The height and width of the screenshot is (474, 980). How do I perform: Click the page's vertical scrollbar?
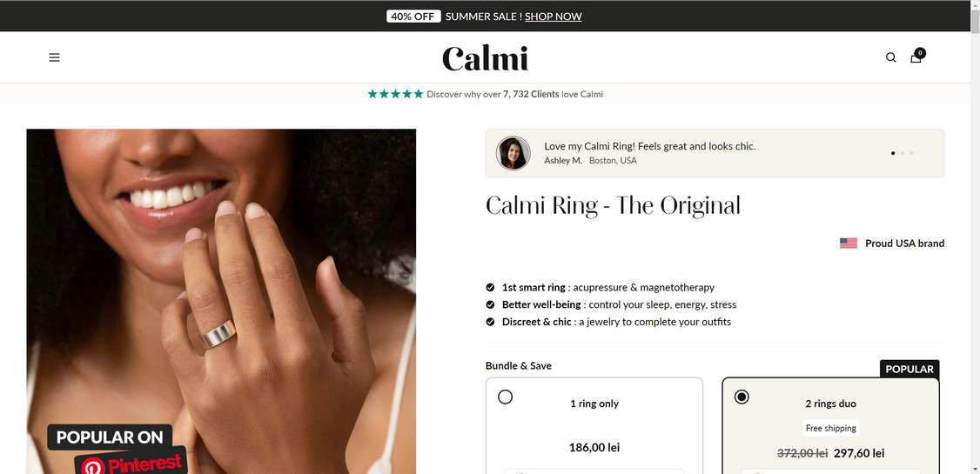click(975, 237)
